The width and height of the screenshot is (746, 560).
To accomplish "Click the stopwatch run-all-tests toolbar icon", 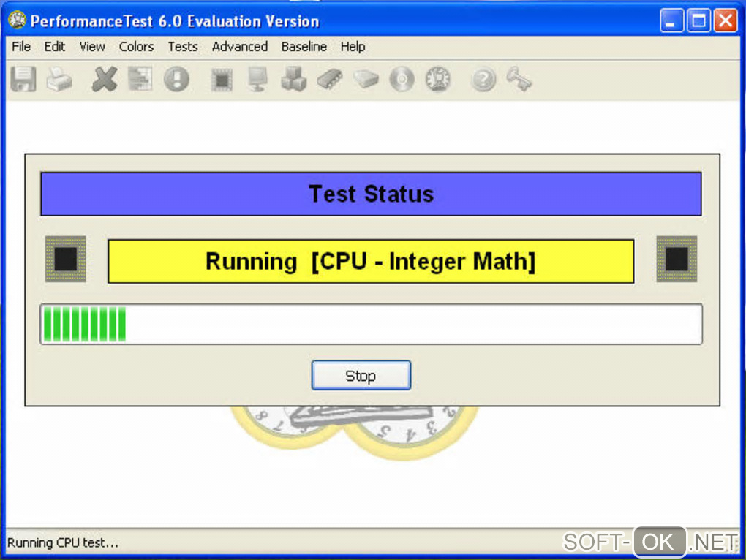I will click(438, 79).
